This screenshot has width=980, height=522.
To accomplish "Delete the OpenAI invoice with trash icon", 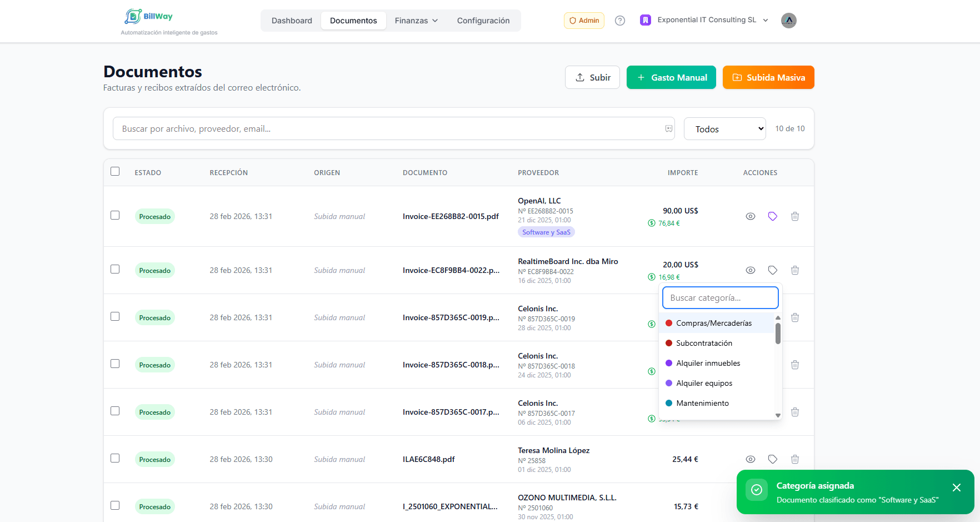I will click(x=795, y=216).
